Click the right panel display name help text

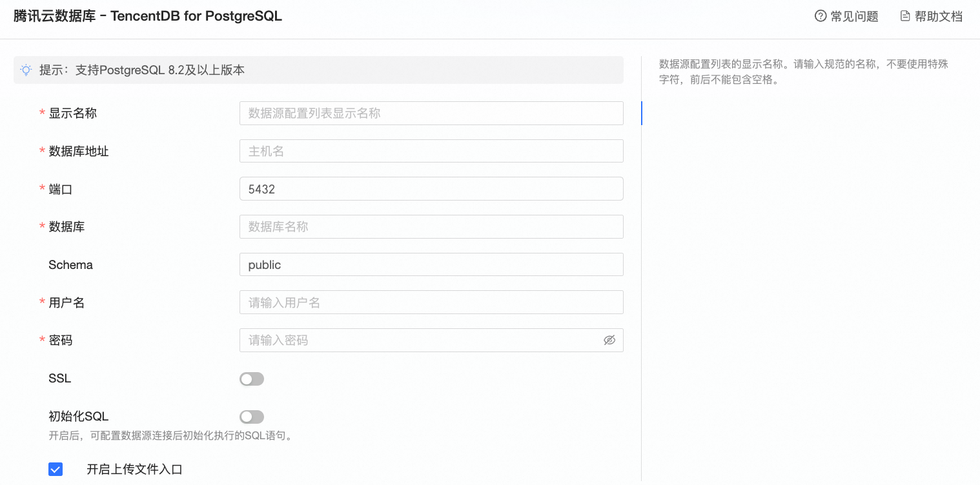click(803, 72)
